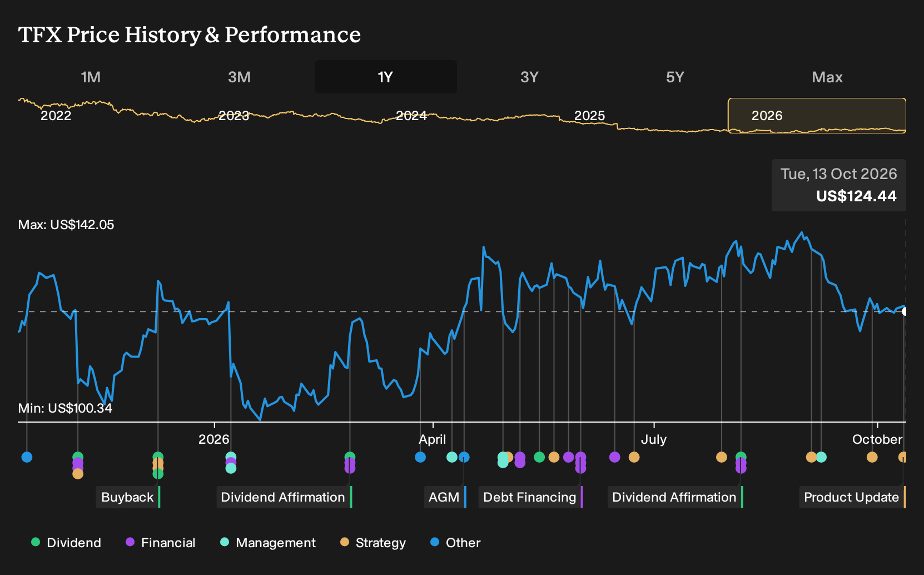924x575 pixels.
Task: Open the Debt Financing event label
Action: 530,497
